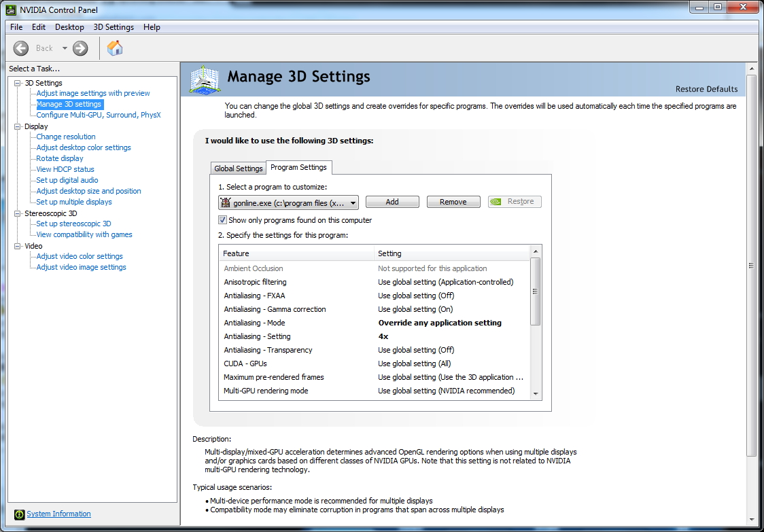The height and width of the screenshot is (532, 764).
Task: Click the Ambient Occlusion row
Action: (x=374, y=268)
